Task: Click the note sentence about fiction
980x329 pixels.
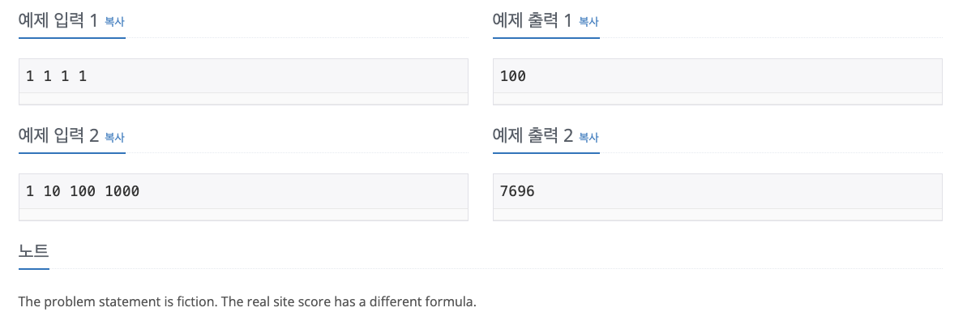Action: 247,302
